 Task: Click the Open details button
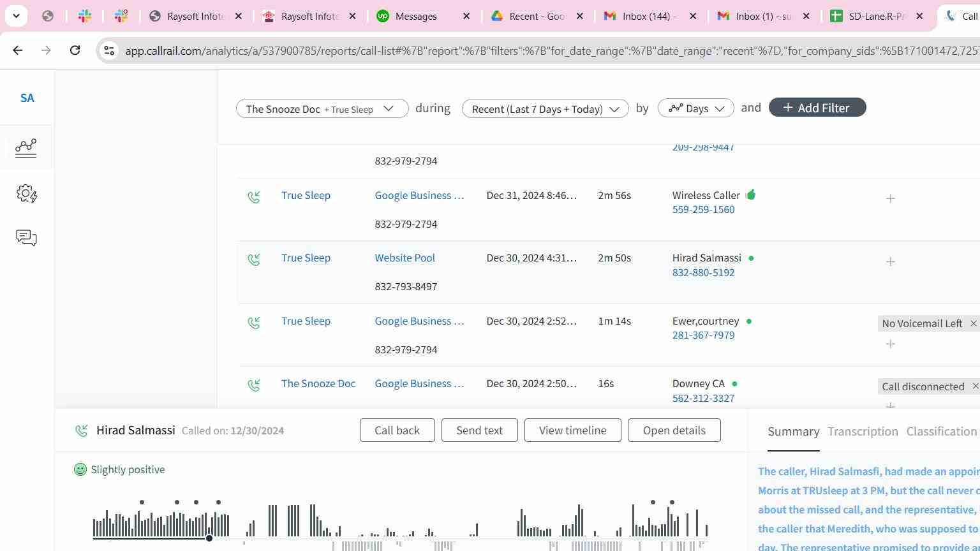pyautogui.click(x=674, y=430)
